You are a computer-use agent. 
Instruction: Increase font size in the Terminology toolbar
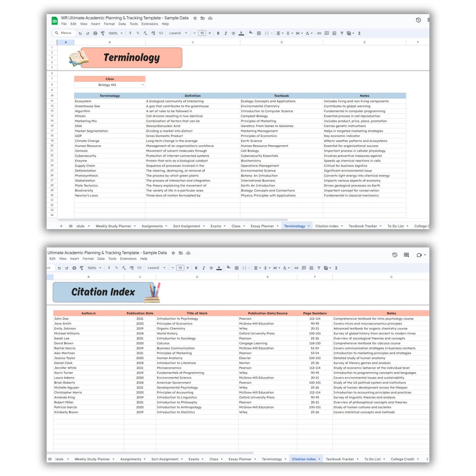pyautogui.click(x=210, y=33)
